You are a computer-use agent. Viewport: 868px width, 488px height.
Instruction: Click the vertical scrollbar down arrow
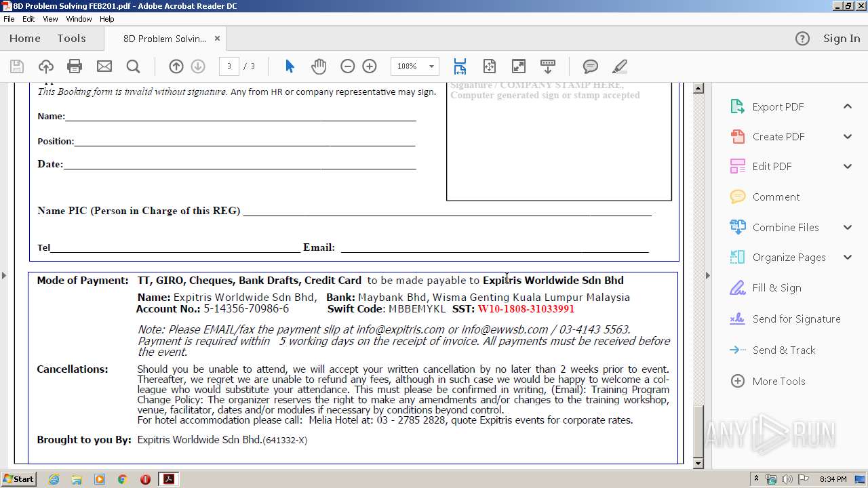698,464
